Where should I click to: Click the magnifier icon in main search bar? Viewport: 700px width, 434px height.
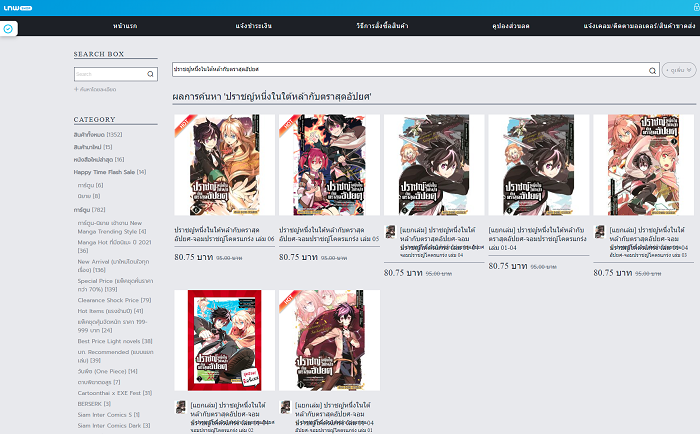pyautogui.click(x=652, y=70)
